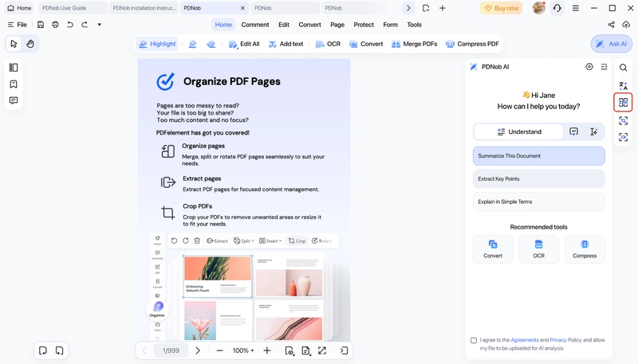
Task: Click the print icon
Action: click(55, 25)
